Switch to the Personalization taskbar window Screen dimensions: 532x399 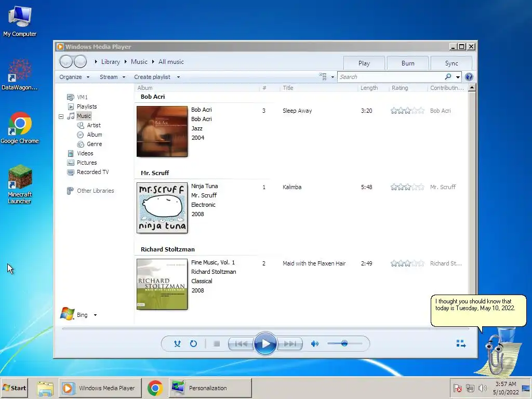(x=210, y=388)
